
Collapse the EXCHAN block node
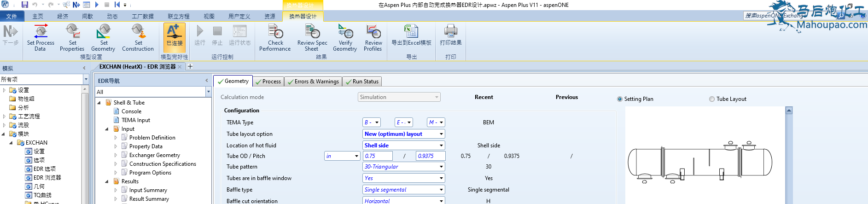pos(11,143)
